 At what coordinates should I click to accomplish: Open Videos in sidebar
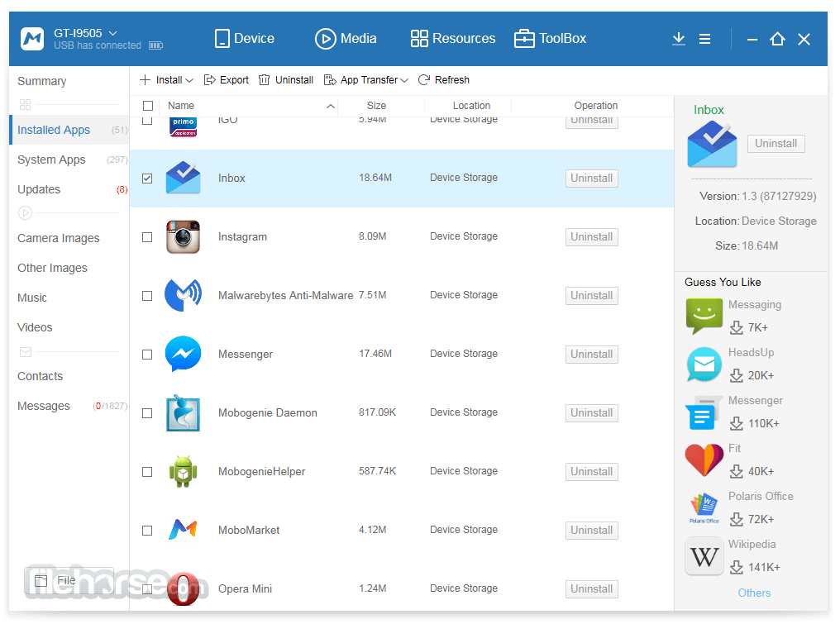tap(35, 327)
